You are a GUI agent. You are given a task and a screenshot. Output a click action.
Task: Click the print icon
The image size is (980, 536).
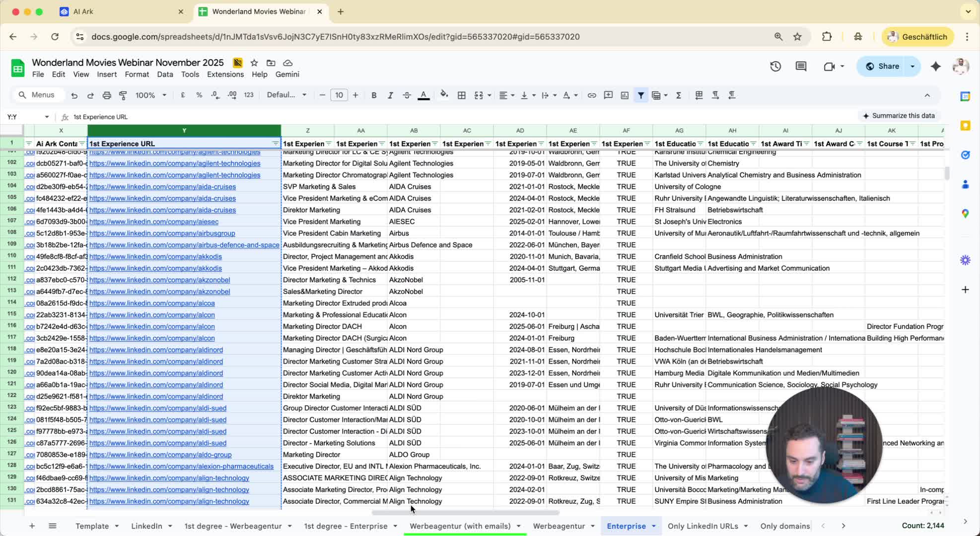(107, 95)
